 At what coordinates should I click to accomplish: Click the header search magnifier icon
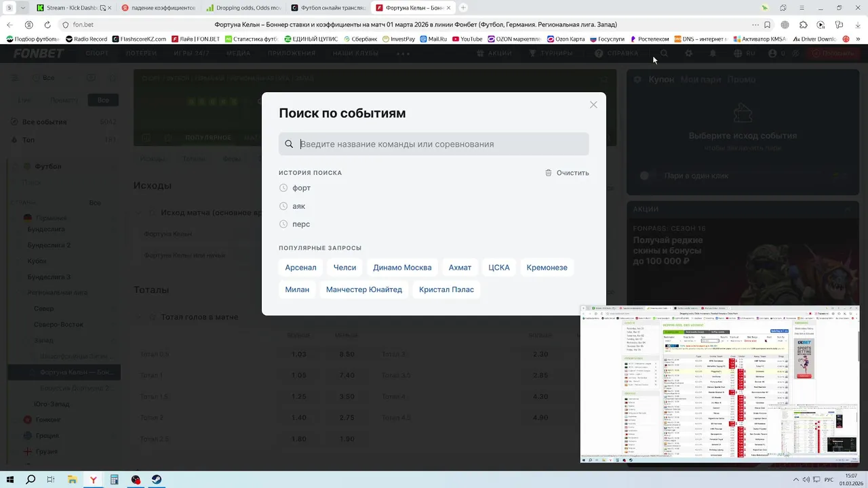coord(664,53)
